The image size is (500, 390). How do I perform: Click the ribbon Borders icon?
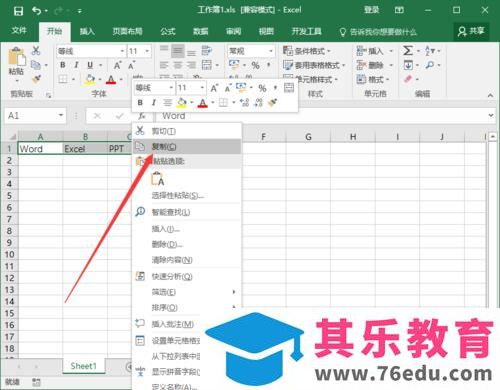63,79
